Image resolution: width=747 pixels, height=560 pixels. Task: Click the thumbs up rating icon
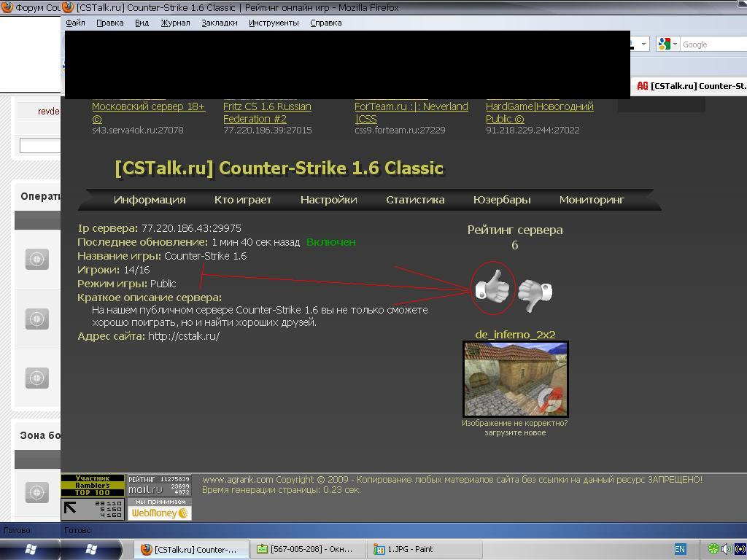pos(492,287)
